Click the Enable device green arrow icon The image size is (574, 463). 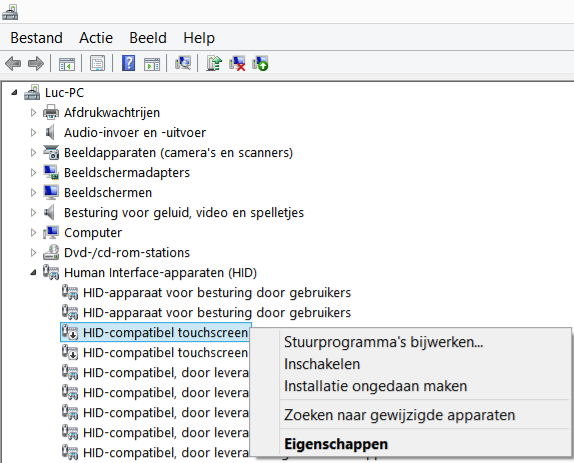click(x=260, y=63)
